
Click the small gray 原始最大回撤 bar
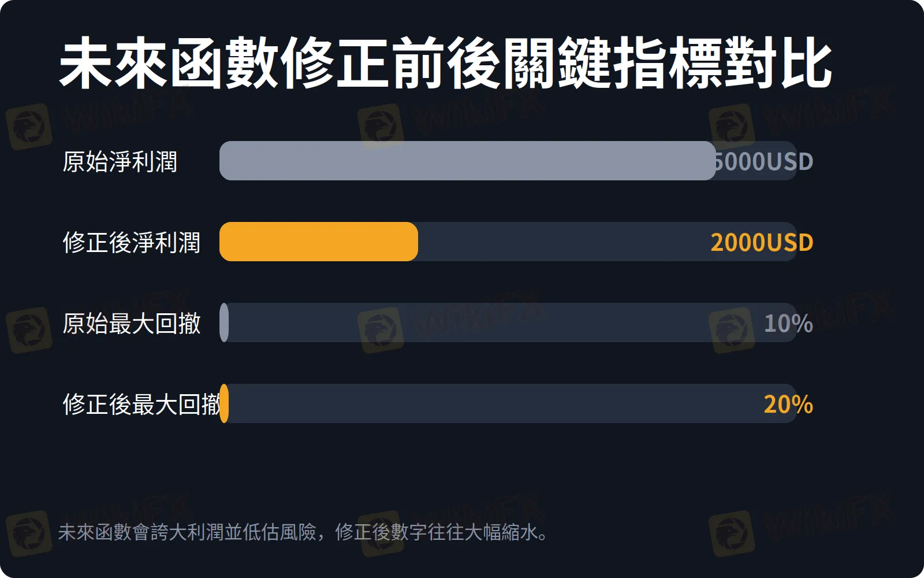click(224, 323)
